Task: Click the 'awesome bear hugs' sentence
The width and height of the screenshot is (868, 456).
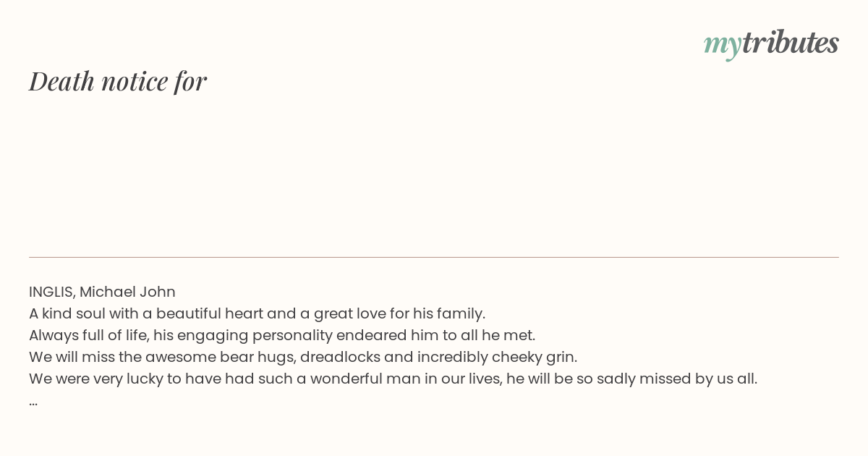Action: (x=303, y=357)
